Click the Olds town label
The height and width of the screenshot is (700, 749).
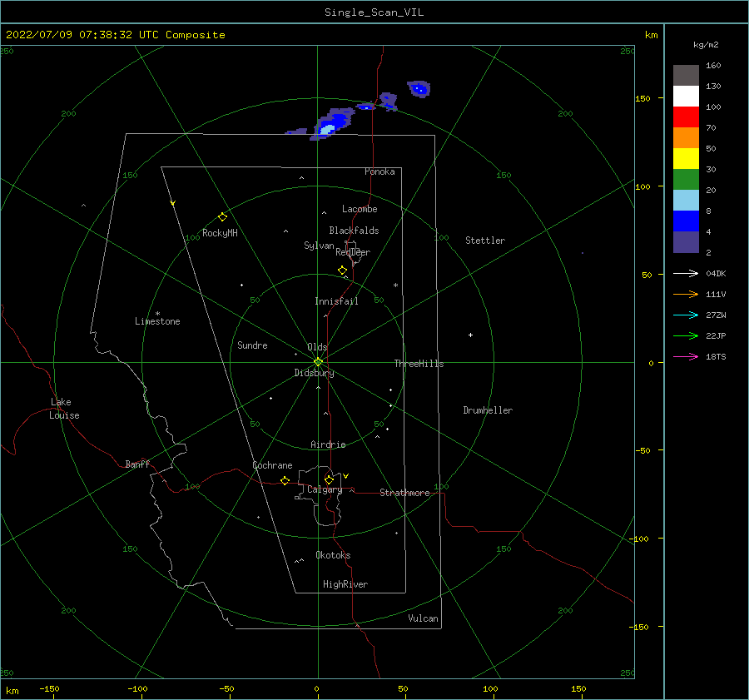[x=317, y=347]
